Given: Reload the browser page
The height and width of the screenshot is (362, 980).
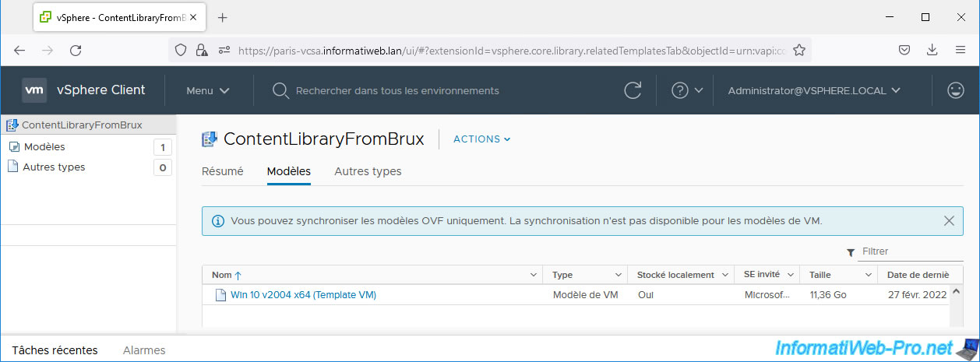Looking at the screenshot, I should [x=76, y=50].
